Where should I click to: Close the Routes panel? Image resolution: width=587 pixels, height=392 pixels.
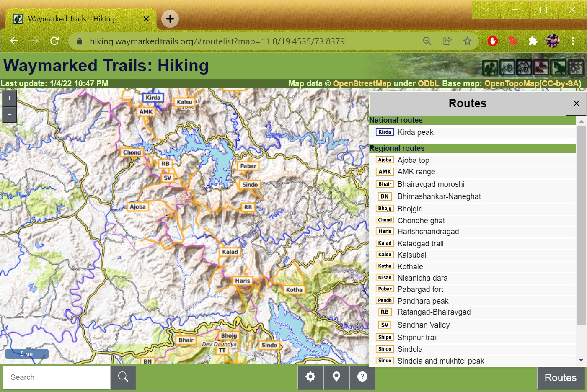click(577, 103)
